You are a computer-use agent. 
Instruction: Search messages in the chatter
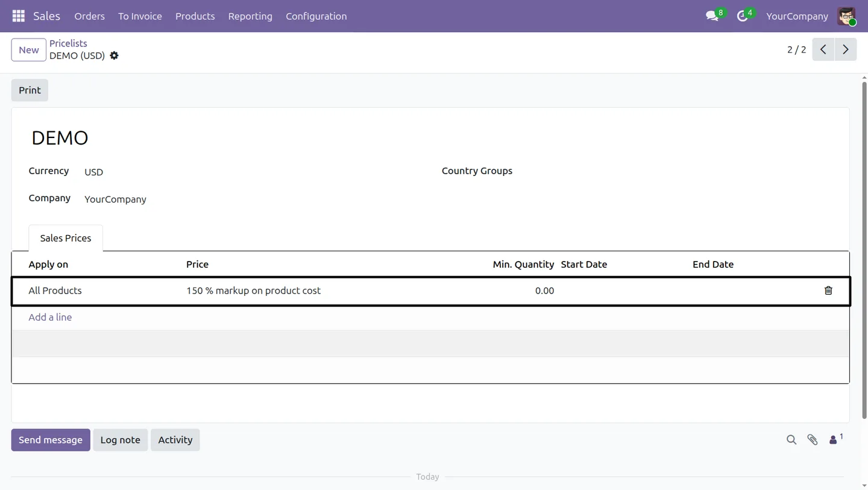pos(791,440)
